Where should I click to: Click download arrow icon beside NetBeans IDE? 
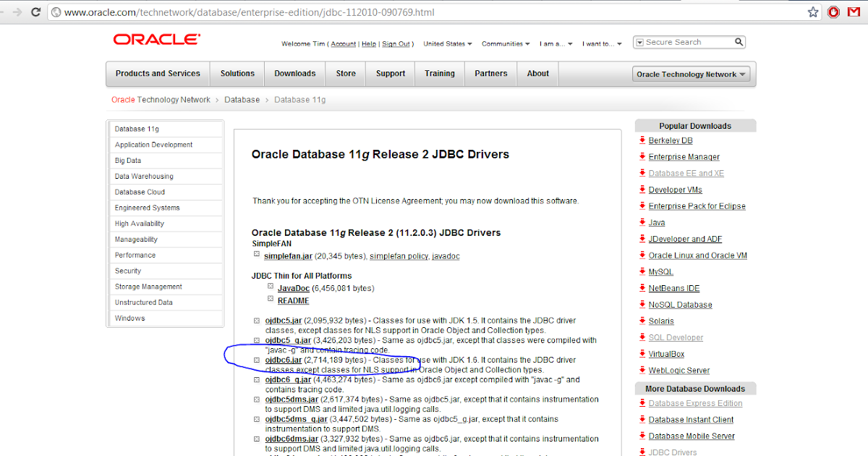pos(642,288)
